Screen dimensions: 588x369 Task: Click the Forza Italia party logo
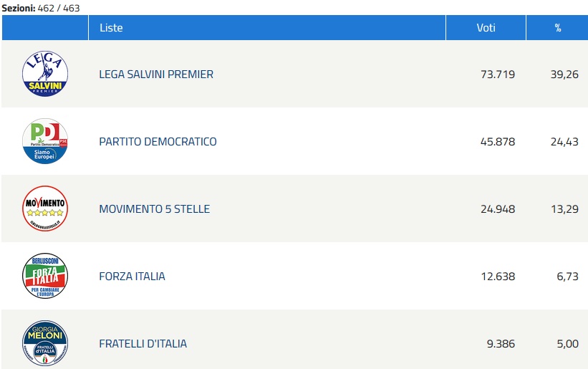45,276
